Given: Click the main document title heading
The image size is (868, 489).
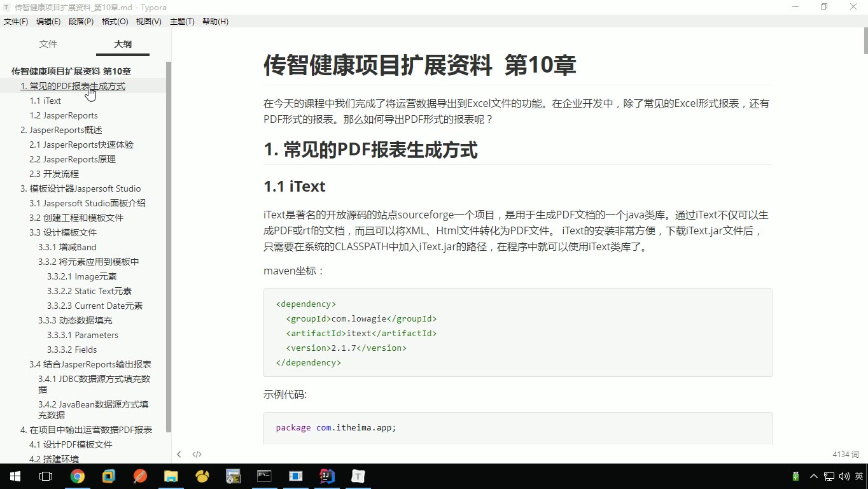Looking at the screenshot, I should click(x=420, y=65).
